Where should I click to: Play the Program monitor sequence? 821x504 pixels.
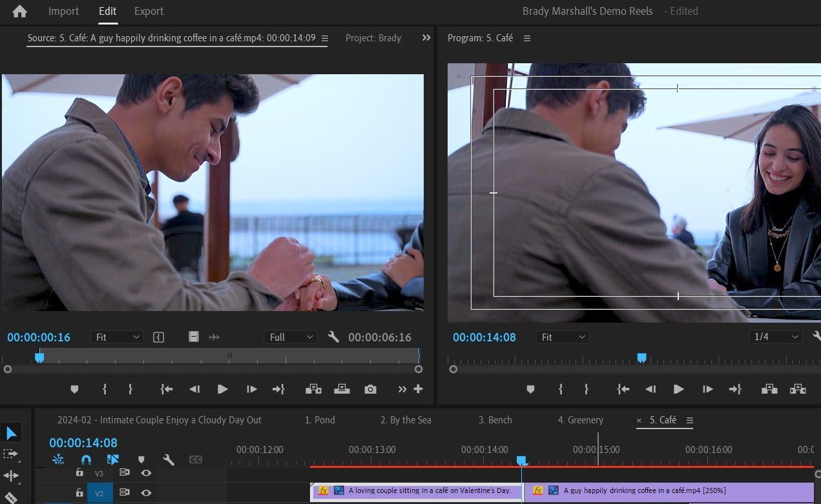679,389
